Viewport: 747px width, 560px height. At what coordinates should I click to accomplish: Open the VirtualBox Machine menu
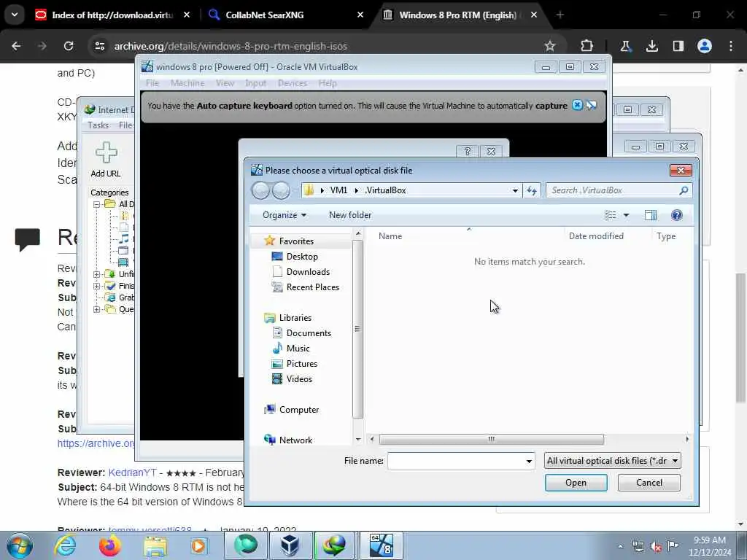coord(187,83)
